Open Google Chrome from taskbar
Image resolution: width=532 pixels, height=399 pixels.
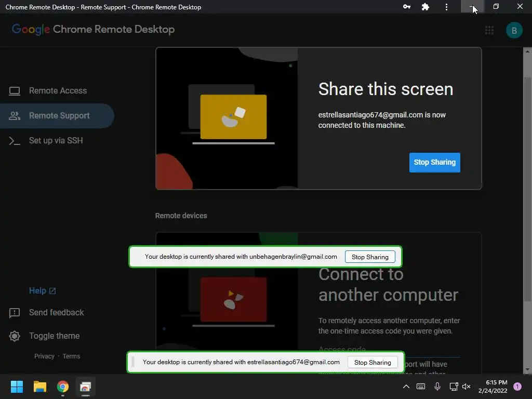point(63,387)
